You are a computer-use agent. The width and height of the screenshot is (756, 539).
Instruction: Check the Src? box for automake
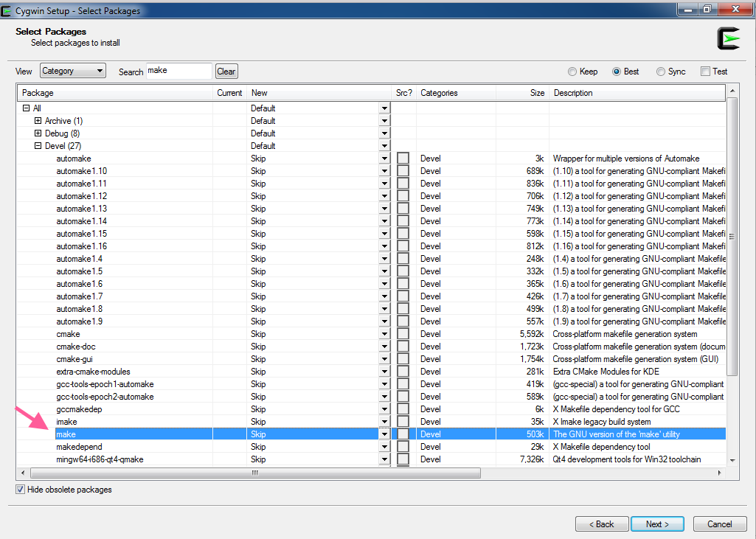tap(403, 158)
